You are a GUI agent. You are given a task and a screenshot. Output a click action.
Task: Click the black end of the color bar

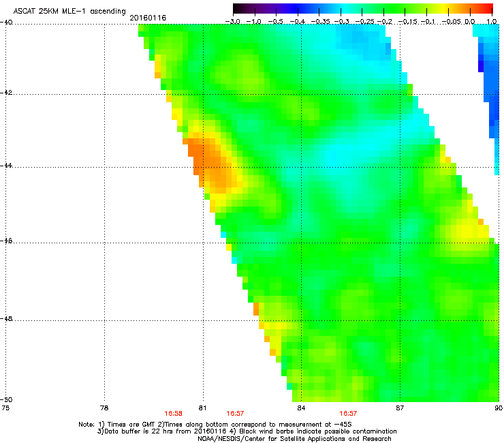(237, 8)
